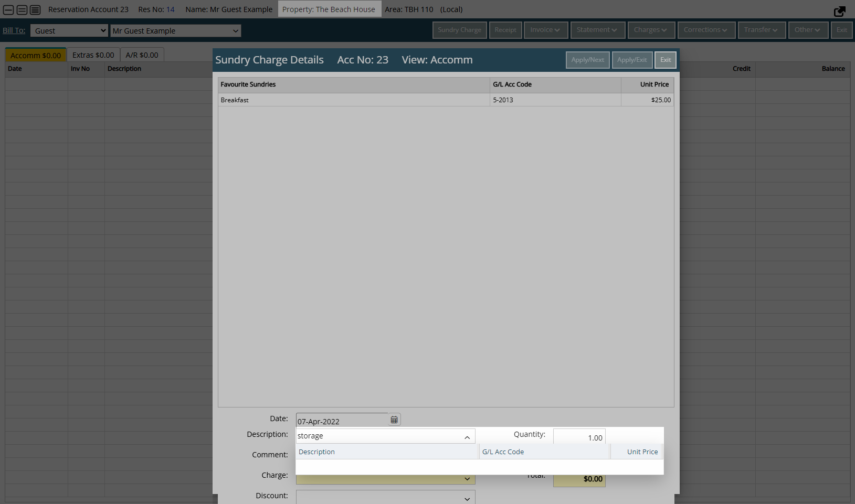
Task: Open the Transfer menu
Action: 762,30
